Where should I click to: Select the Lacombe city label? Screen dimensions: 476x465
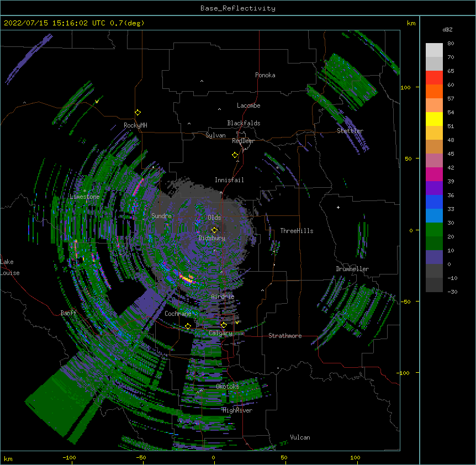(248, 105)
